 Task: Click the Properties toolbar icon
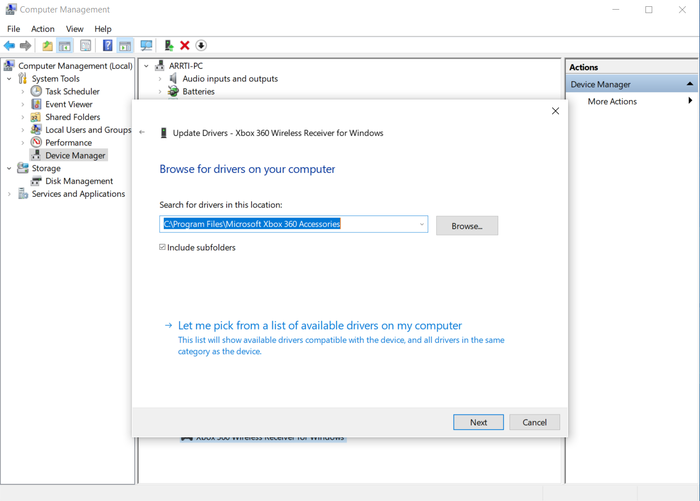click(x=85, y=46)
